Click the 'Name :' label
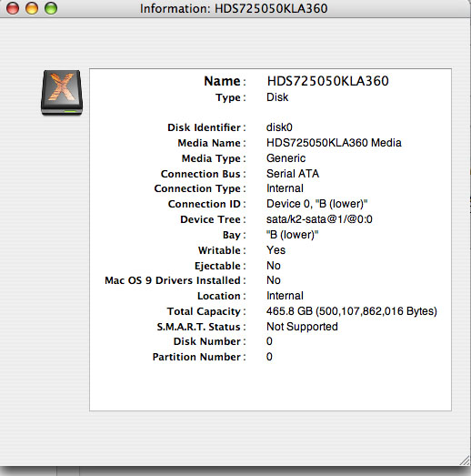The width and height of the screenshot is (471, 476). click(225, 81)
